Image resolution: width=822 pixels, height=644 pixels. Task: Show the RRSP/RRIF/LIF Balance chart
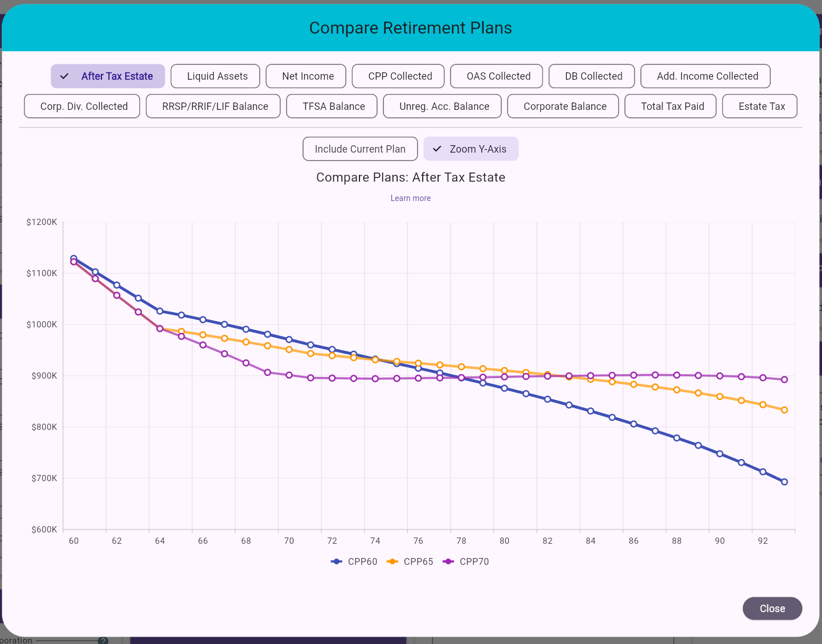[212, 106]
